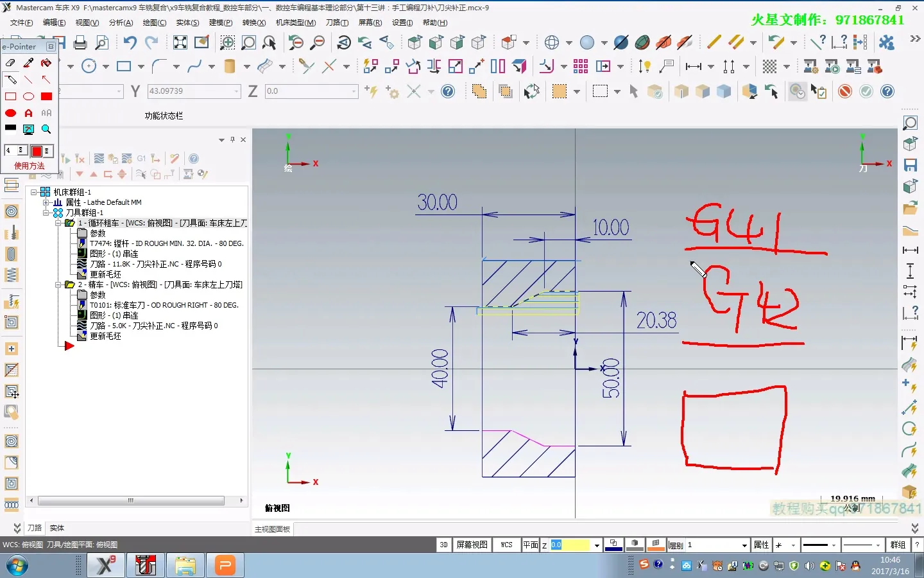Viewport: 924px width, 578px height.
Task: Click the Undo arrow icon in toolbar
Action: (x=130, y=43)
